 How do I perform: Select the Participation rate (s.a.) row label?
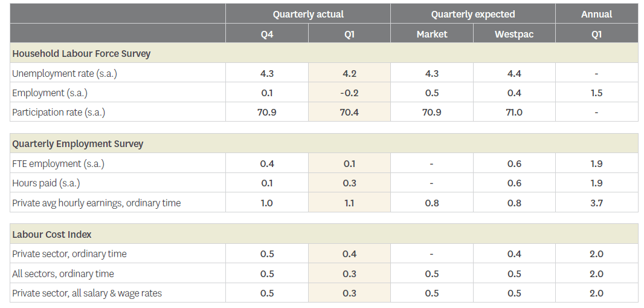(x=63, y=112)
